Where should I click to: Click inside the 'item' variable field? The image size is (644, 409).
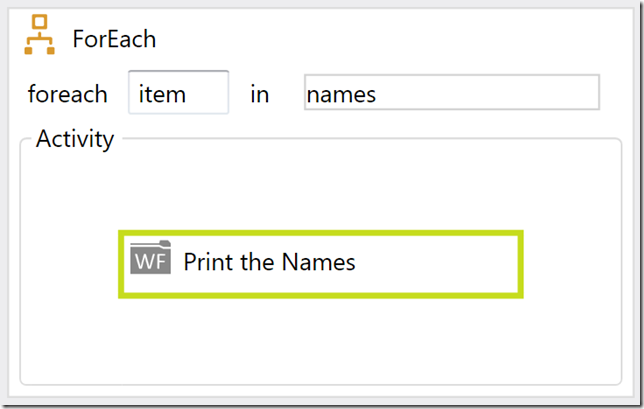click(178, 93)
